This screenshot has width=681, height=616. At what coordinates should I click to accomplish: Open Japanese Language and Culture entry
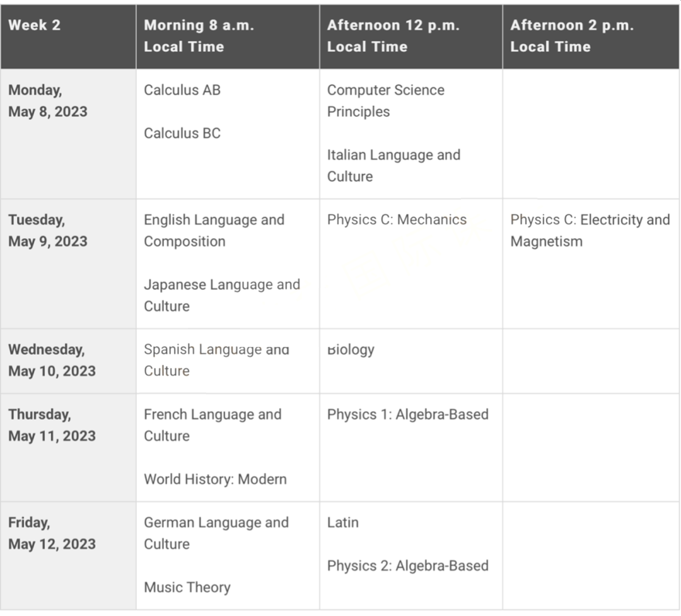(x=221, y=295)
